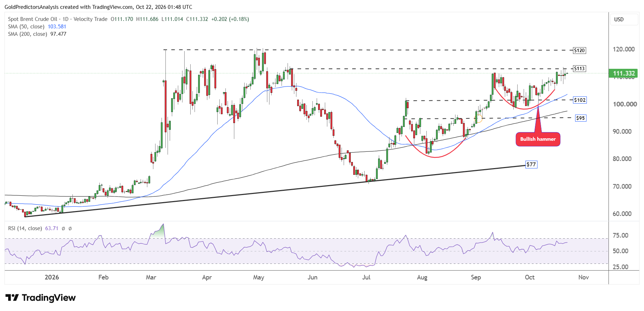
Task: Select the SMA (200, close) indicator legend
Action: click(28, 34)
